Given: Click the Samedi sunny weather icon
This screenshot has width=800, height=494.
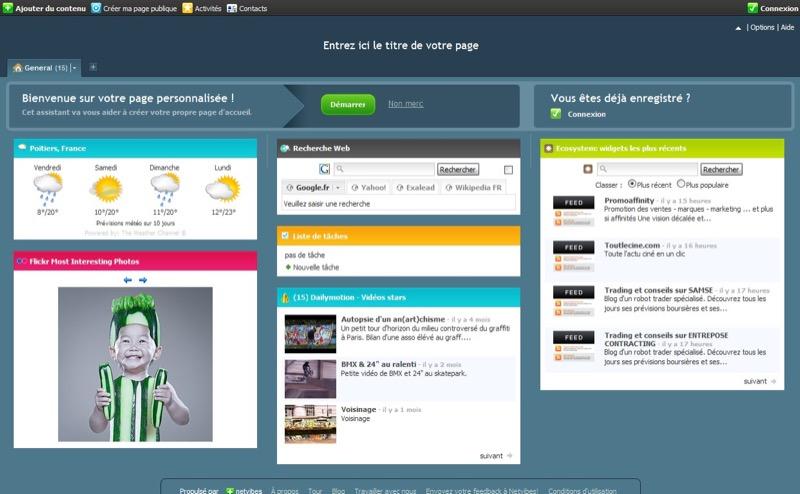Looking at the screenshot, I should 106,189.
